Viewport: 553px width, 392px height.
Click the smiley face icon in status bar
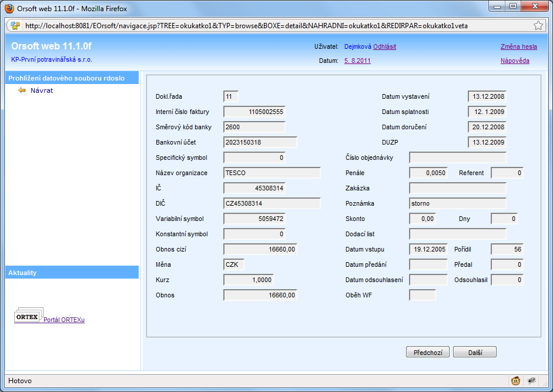point(515,381)
